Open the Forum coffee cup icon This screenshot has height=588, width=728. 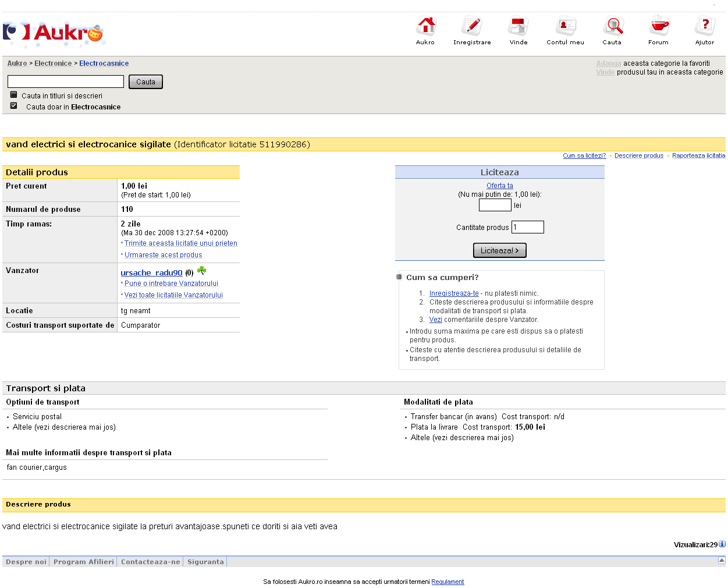click(x=658, y=27)
